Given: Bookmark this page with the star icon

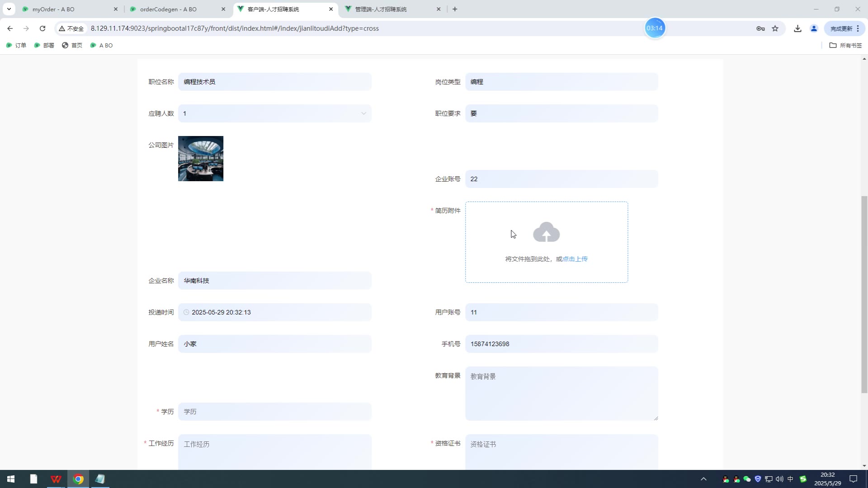Looking at the screenshot, I should click(775, 28).
